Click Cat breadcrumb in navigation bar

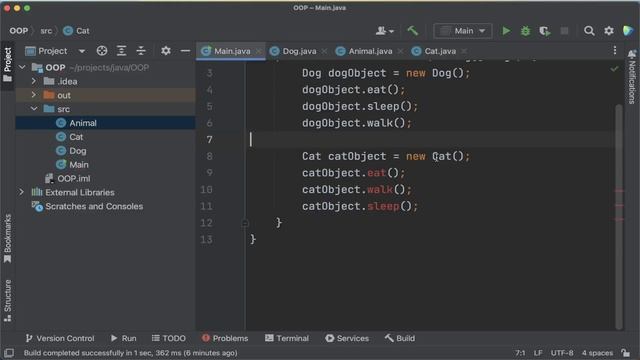[77, 31]
